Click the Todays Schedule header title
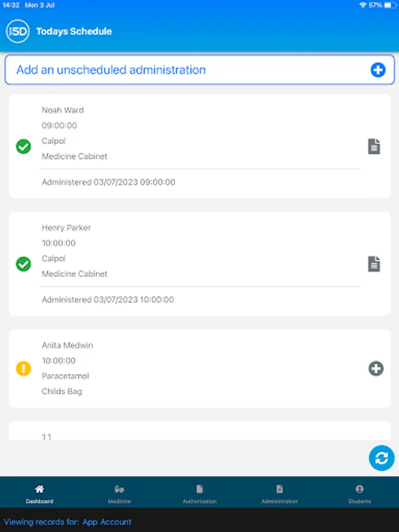The width and height of the screenshot is (399, 532). [74, 31]
